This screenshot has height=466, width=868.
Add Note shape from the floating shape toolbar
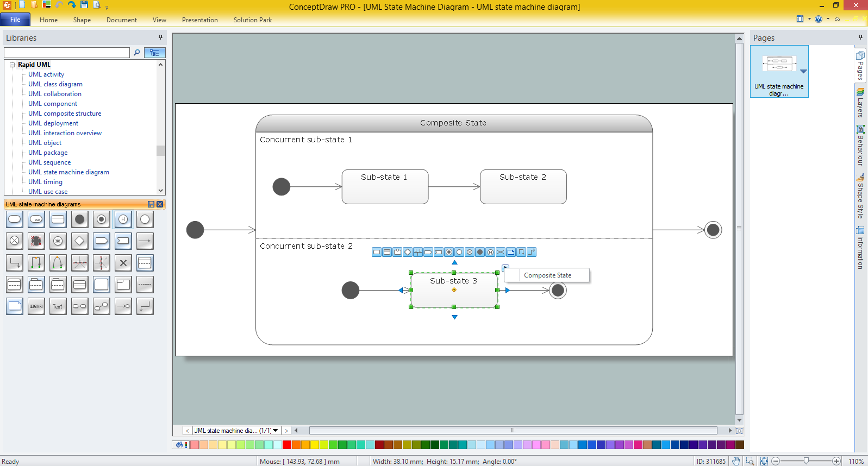[x=511, y=252]
